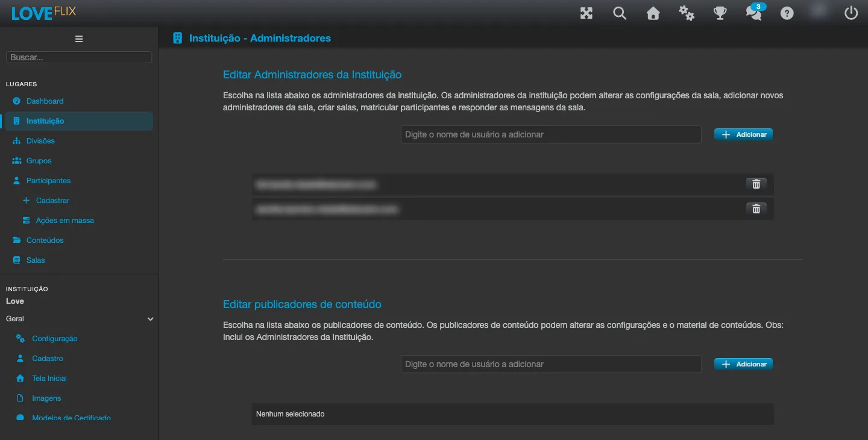Open search using the magnifier icon
This screenshot has width=868, height=440.
tap(620, 13)
